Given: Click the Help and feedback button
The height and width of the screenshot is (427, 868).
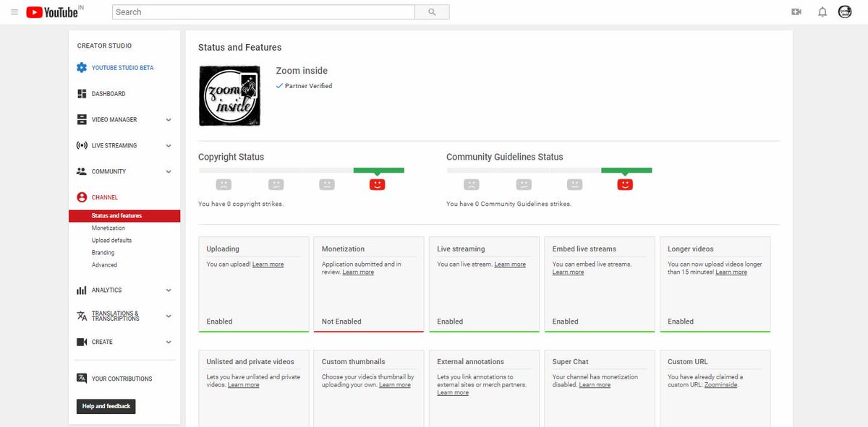Looking at the screenshot, I should 106,406.
